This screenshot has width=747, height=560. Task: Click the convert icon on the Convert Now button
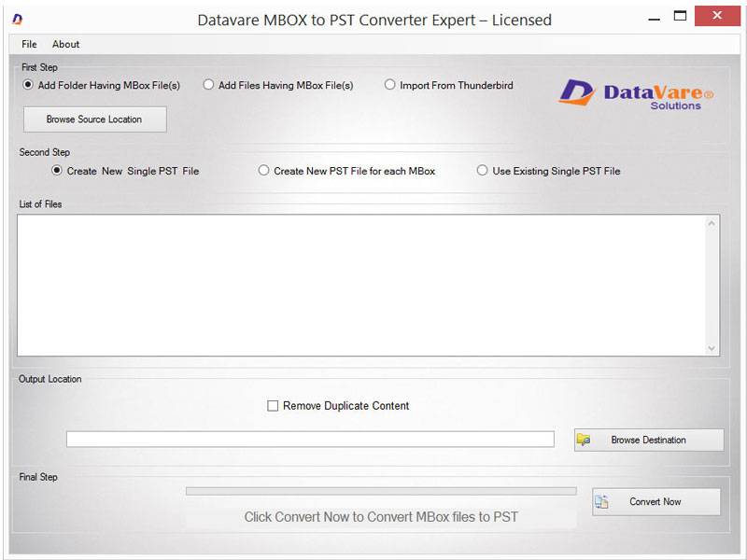(x=600, y=501)
